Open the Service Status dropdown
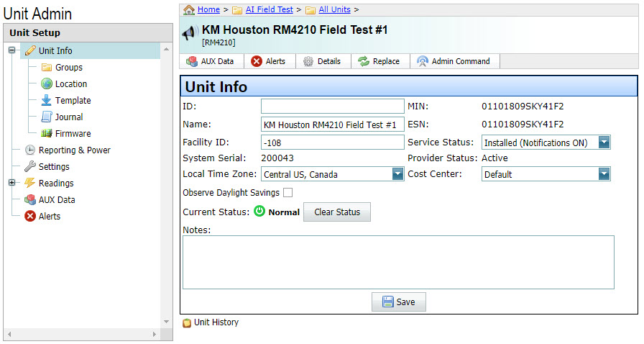 (604, 142)
